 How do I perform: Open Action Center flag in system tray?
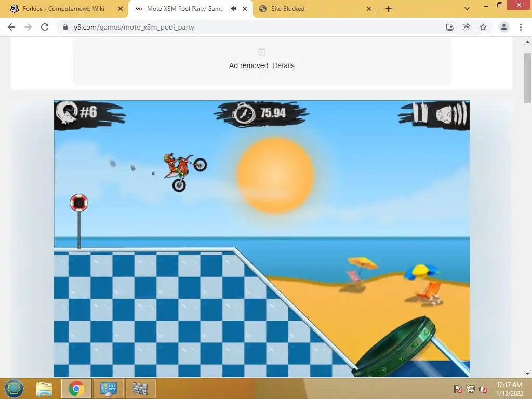458,389
